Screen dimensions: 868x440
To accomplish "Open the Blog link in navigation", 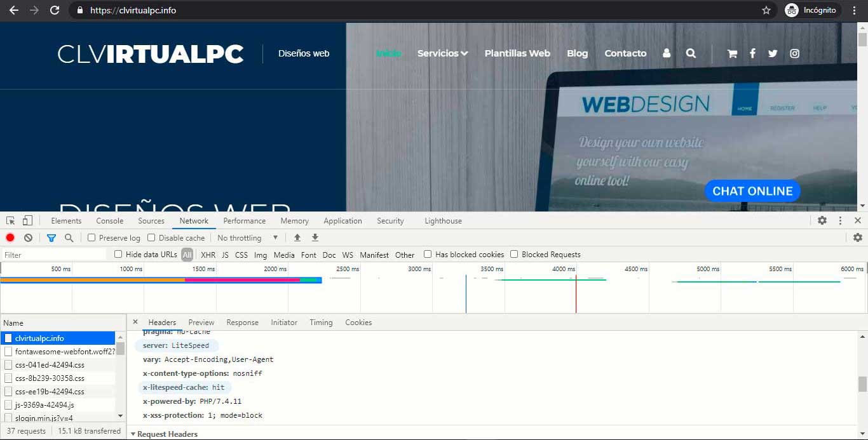I will [x=577, y=53].
